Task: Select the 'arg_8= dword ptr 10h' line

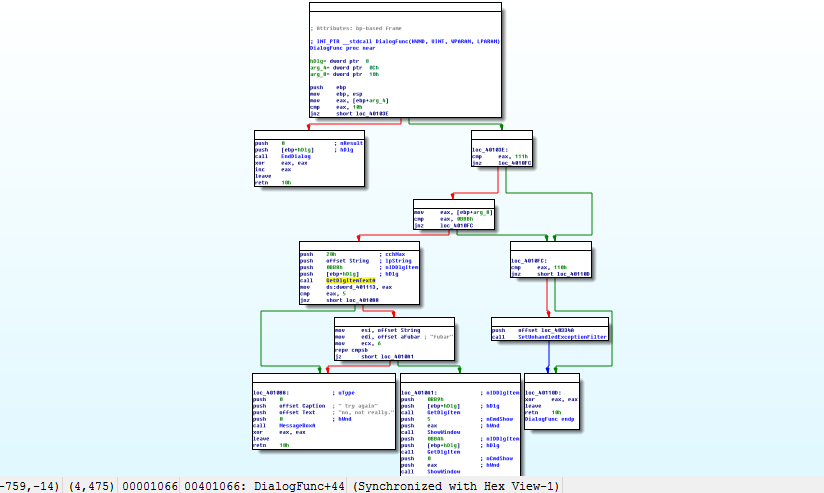Action: [344, 74]
